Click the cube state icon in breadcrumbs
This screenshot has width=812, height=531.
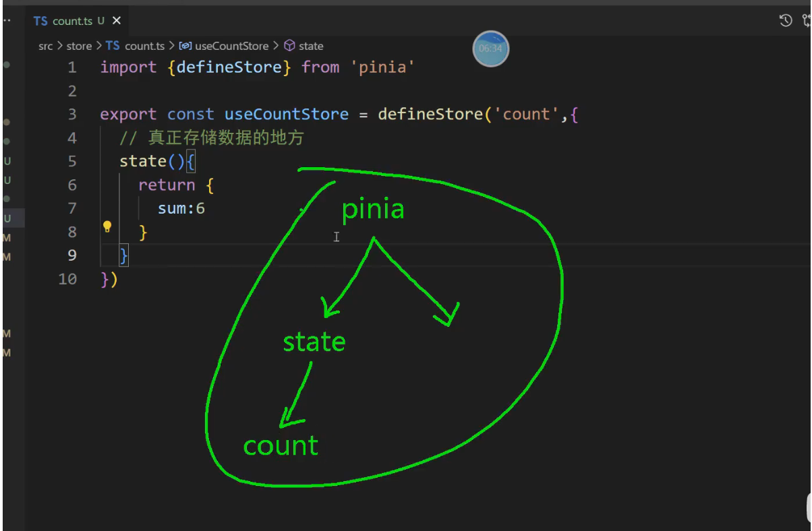(289, 46)
